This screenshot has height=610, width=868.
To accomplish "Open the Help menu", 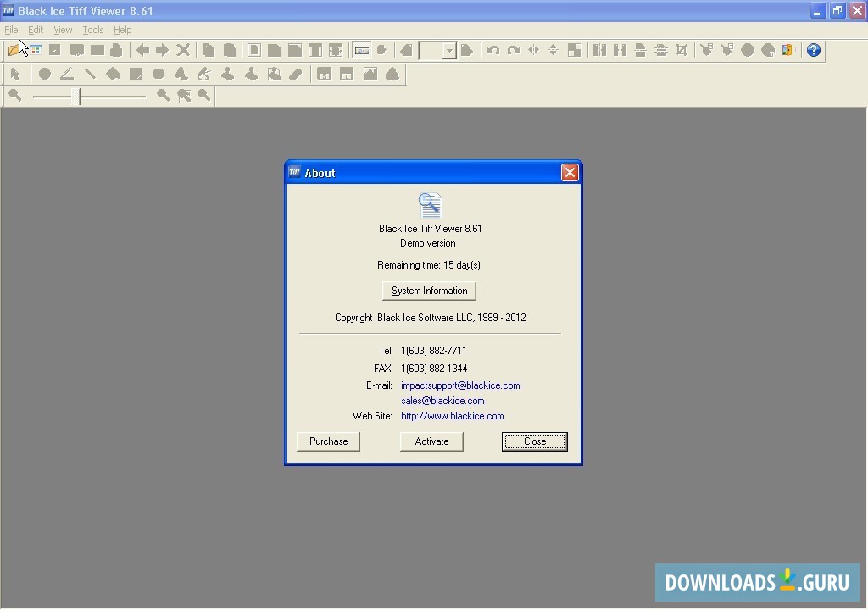I will (x=122, y=30).
